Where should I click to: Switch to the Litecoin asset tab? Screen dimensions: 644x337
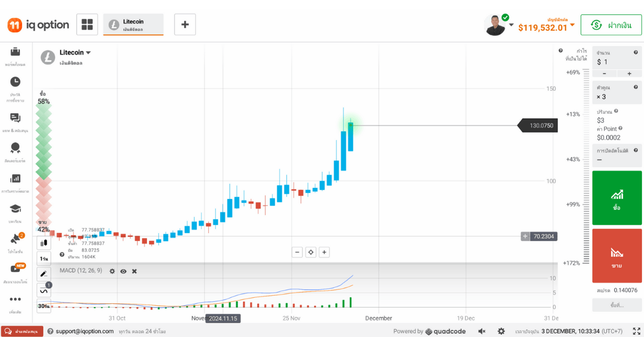click(x=133, y=25)
